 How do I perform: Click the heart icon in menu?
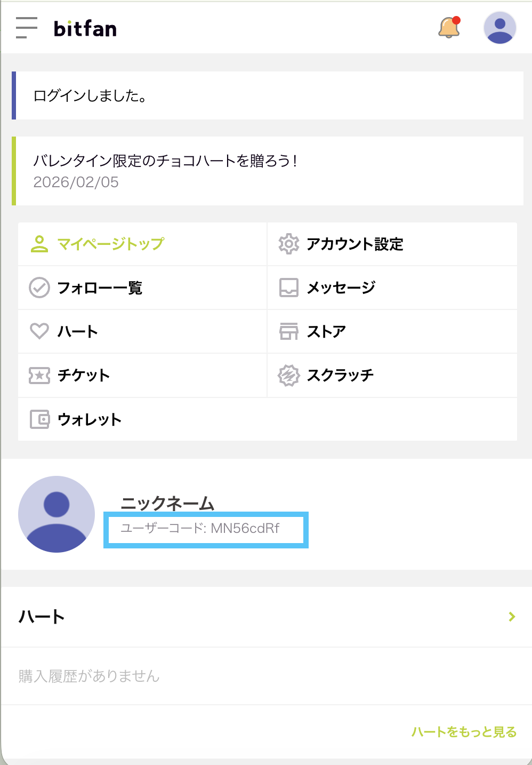[x=39, y=331]
